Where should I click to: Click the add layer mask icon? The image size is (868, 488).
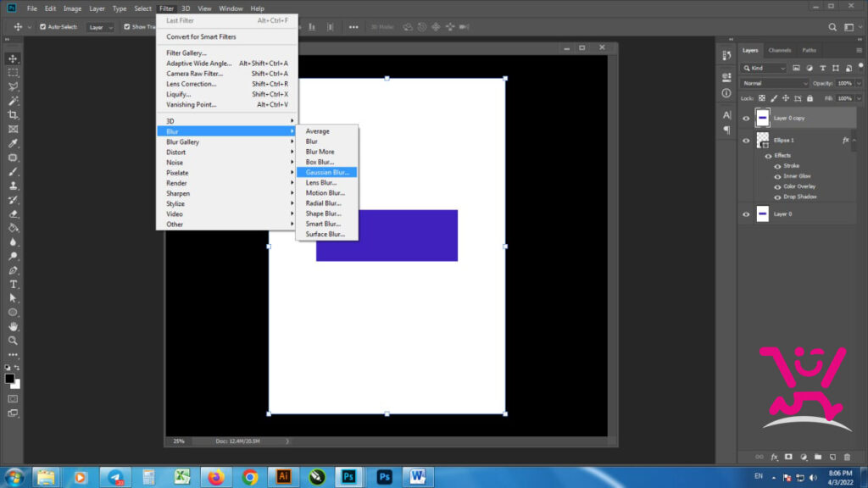tap(788, 457)
